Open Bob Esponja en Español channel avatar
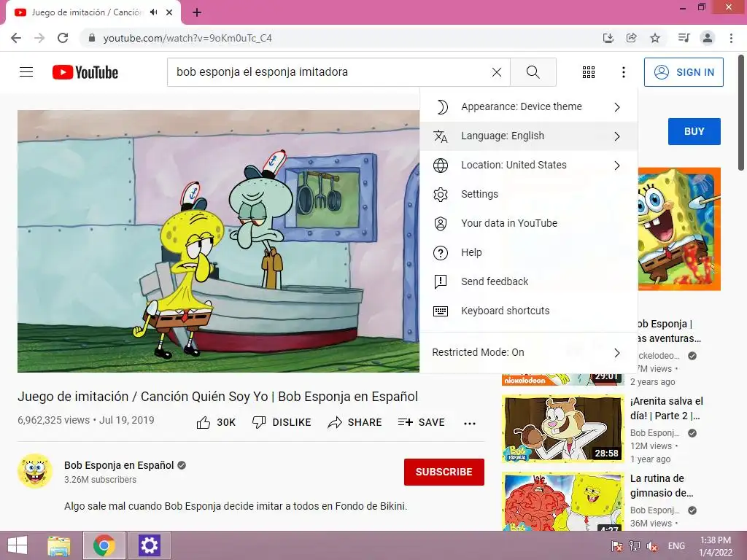The height and width of the screenshot is (560, 747). [35, 472]
